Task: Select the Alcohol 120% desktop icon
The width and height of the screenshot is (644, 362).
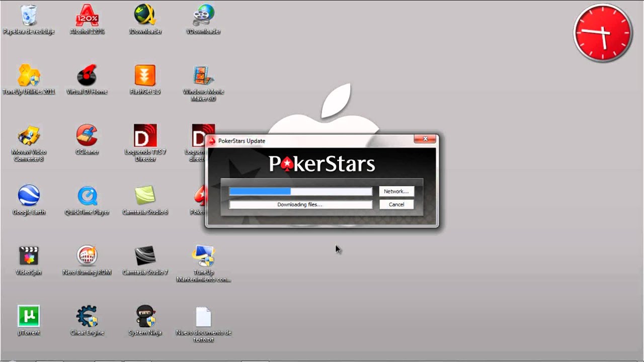Action: pos(87,16)
